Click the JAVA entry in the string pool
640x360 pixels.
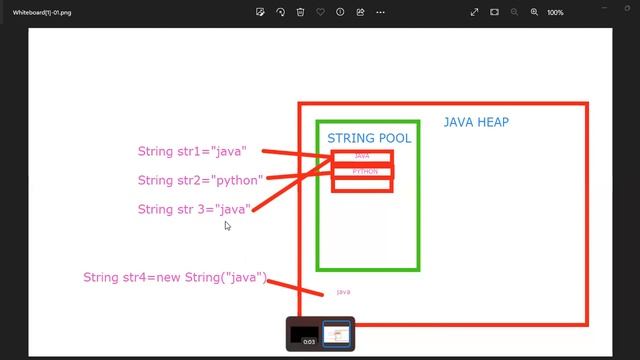click(x=362, y=156)
